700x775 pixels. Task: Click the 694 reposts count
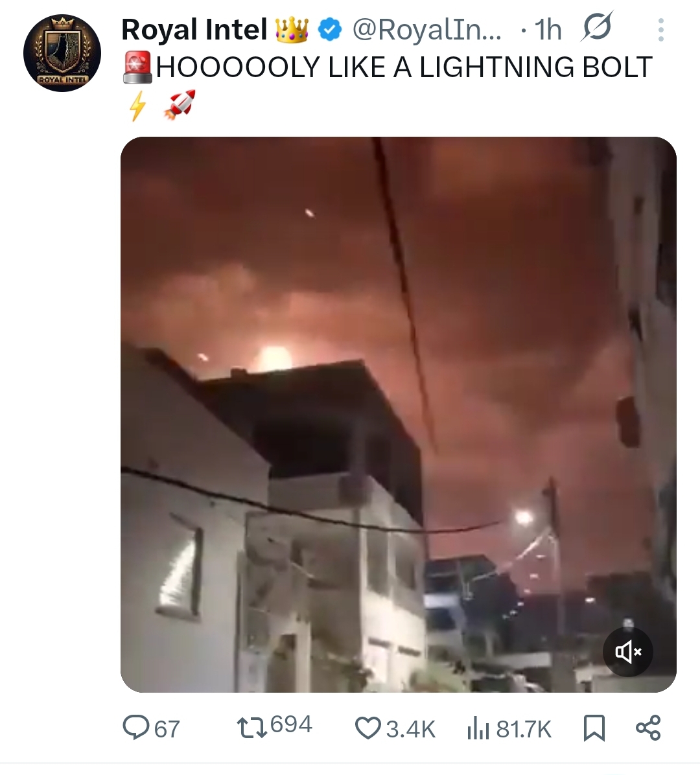[291, 725]
